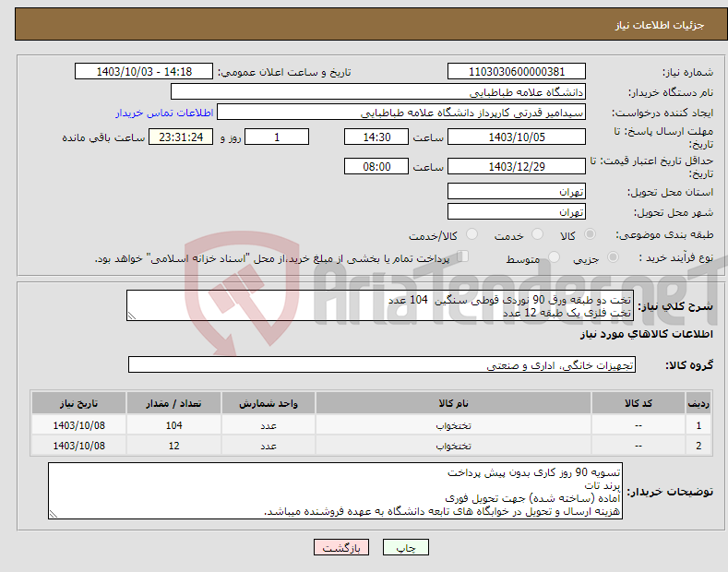Click date 1403/10/08 in row 1
This screenshot has height=572, width=728.
[79, 425]
